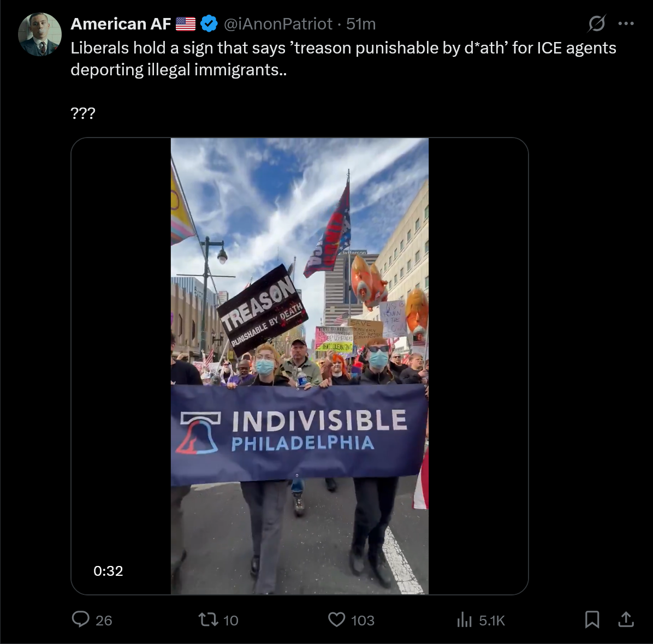Image resolution: width=653 pixels, height=644 pixels.
Task: Click the 0:32 video duration label
Action: tap(108, 571)
